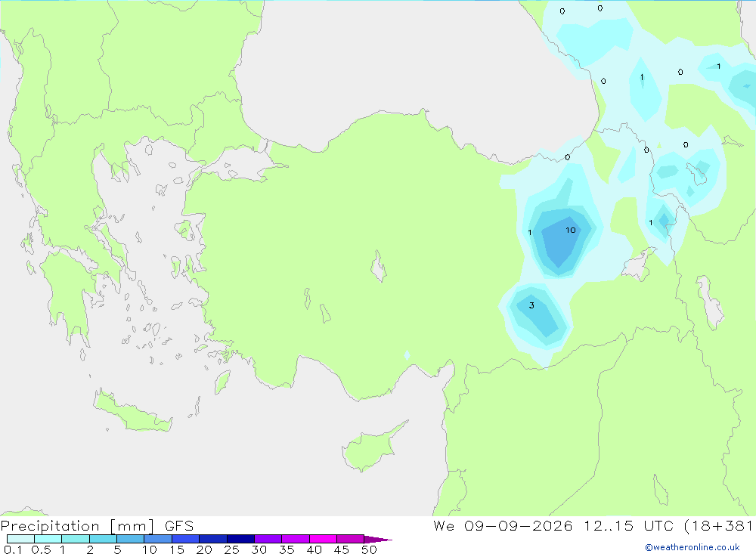Open the weatheronline.co.uk link

pos(692,547)
